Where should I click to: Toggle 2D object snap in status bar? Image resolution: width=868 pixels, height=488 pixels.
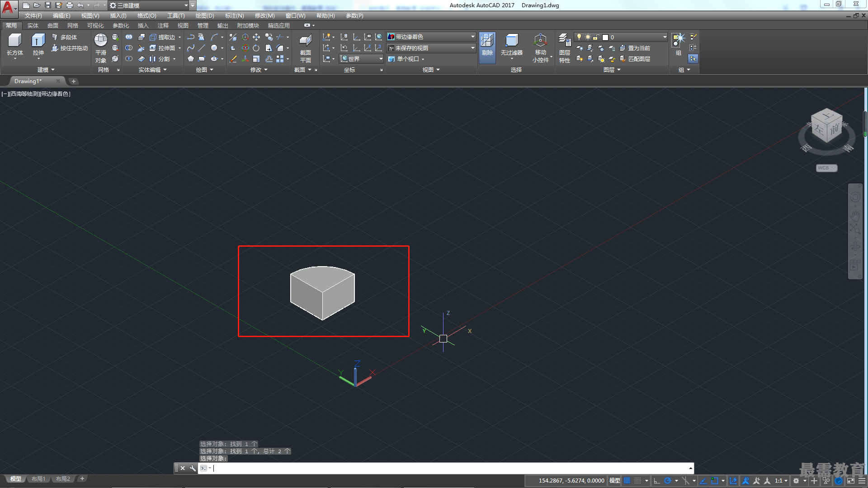point(714,481)
